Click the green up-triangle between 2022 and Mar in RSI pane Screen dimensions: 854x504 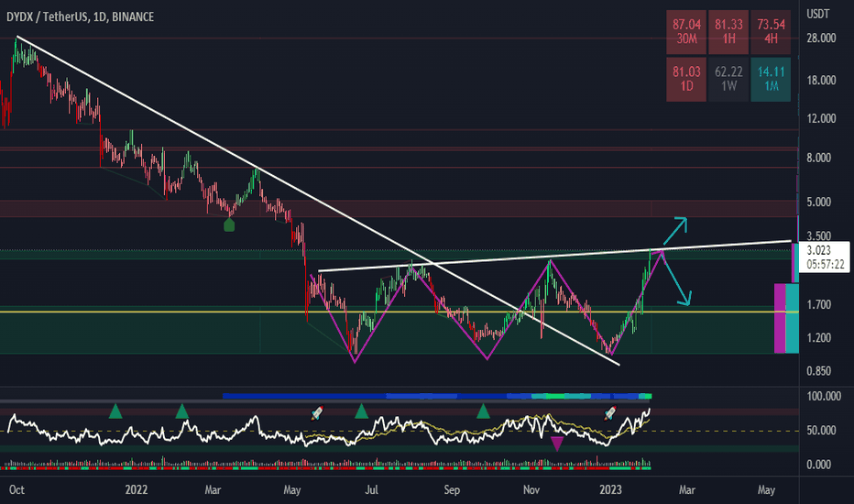[x=182, y=411]
